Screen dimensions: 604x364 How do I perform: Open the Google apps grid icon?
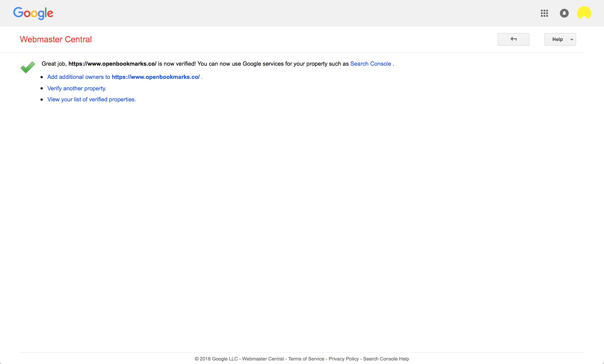(x=544, y=13)
